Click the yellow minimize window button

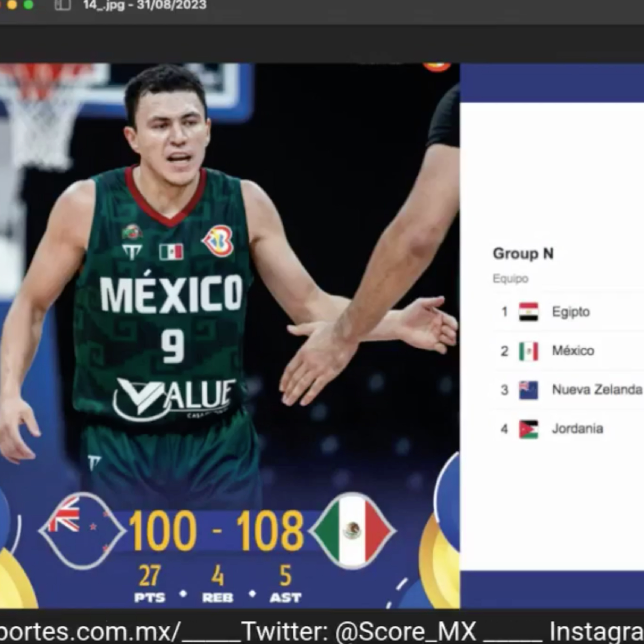click(12, 5)
